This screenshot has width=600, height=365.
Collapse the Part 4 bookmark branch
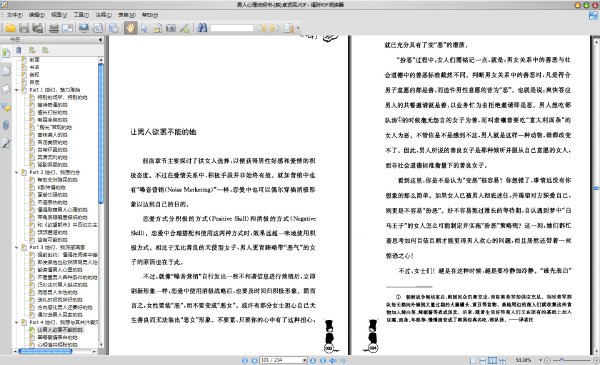click(17, 323)
